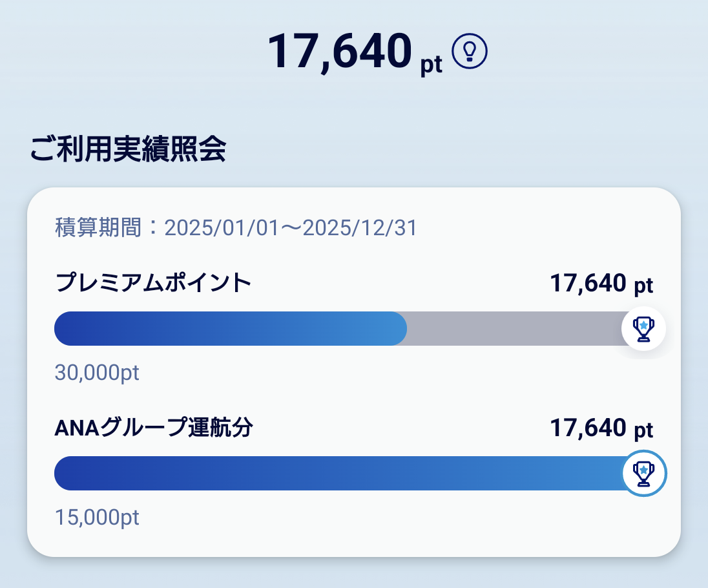
Task: Tap the 2025/01/01 start date
Action: point(222,227)
